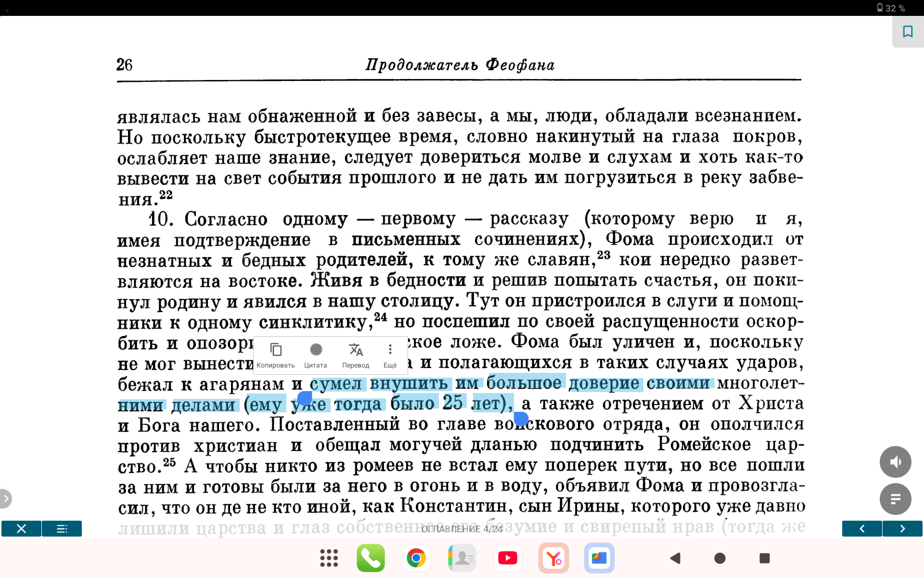
Task: Open Chrome browser from the dock
Action: coord(416,558)
